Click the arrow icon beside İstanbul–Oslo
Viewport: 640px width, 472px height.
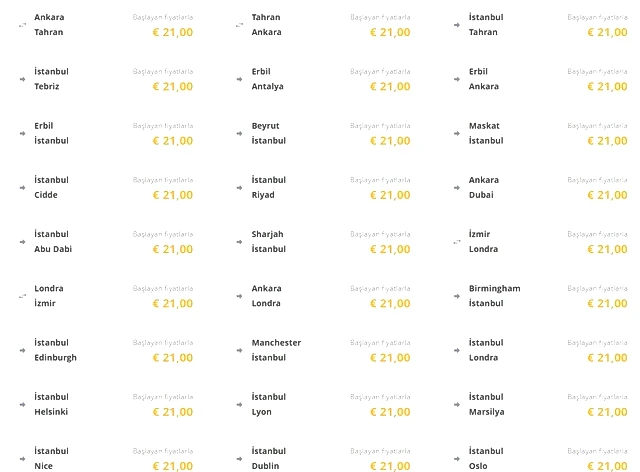point(457,459)
